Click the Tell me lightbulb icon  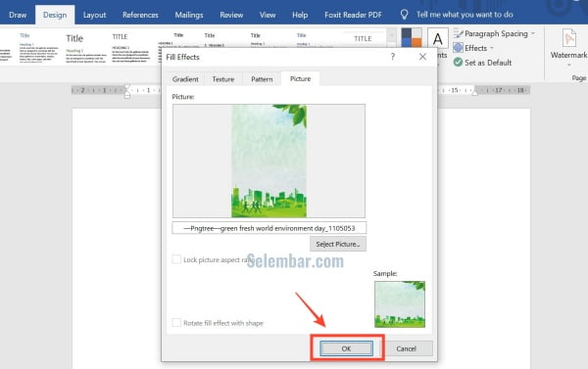tap(404, 15)
